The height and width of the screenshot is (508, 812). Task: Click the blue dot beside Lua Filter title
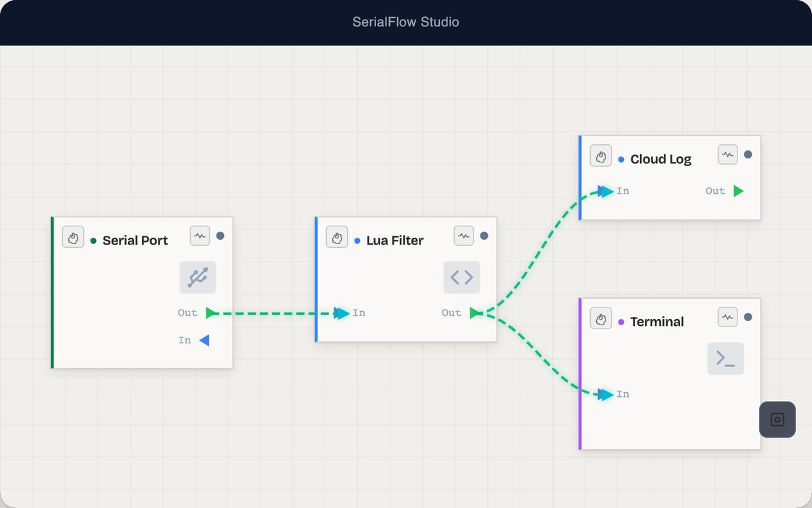coord(357,240)
